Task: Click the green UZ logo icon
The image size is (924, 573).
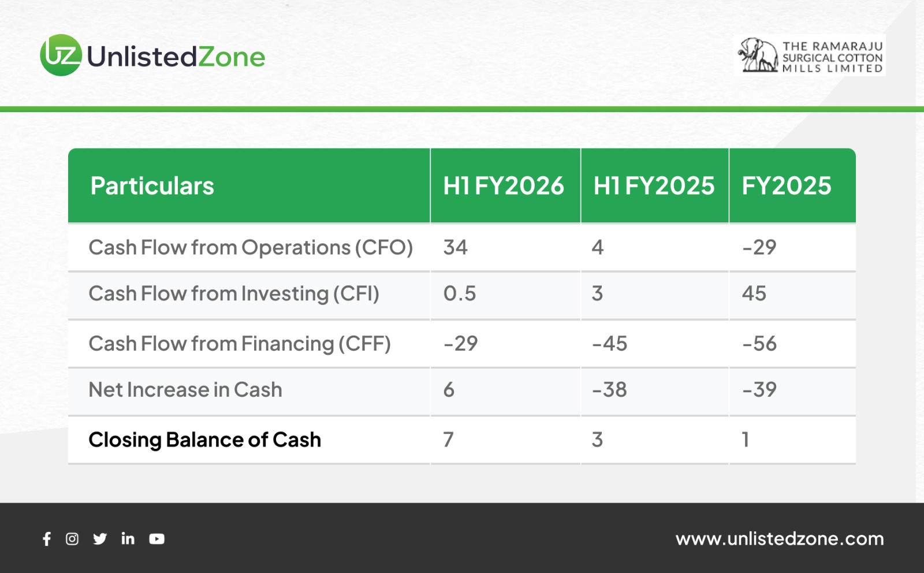Action: [61, 55]
